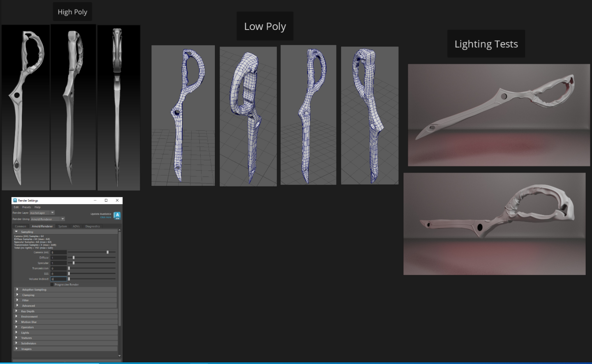Click the Camera (AA) value field
The height and width of the screenshot is (364, 592).
coord(58,252)
